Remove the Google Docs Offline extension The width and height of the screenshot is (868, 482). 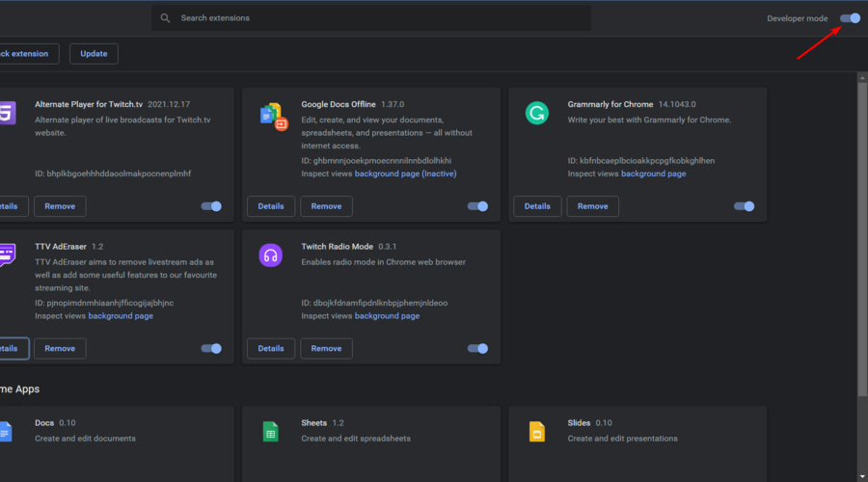pyautogui.click(x=326, y=206)
